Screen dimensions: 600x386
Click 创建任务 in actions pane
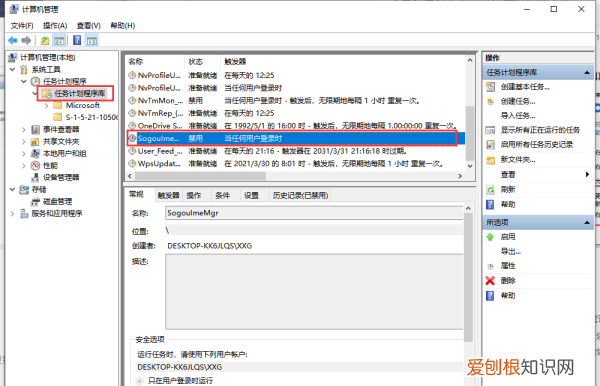coord(518,101)
